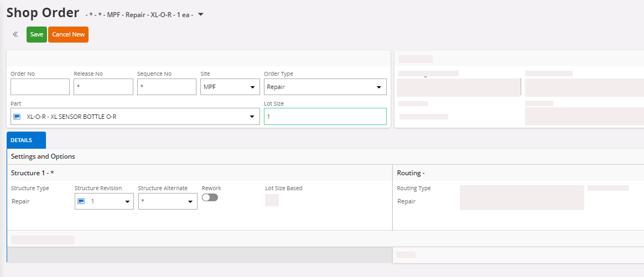
Task: Open the Site dropdown
Action: [x=252, y=87]
